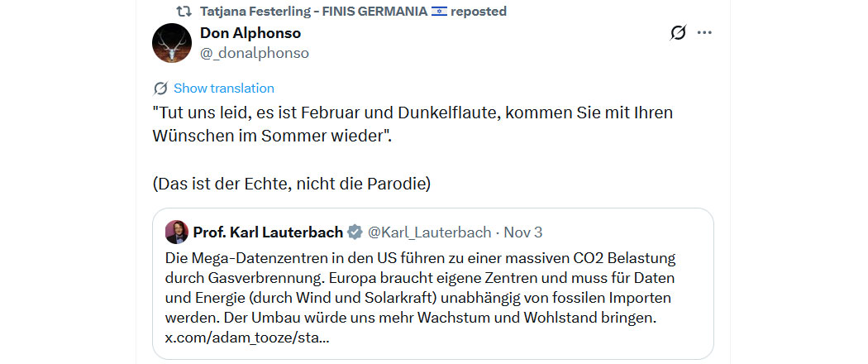This screenshot has height=364, width=868.
Task: Click the Prof. Karl Lauterbach name
Action: click(269, 232)
